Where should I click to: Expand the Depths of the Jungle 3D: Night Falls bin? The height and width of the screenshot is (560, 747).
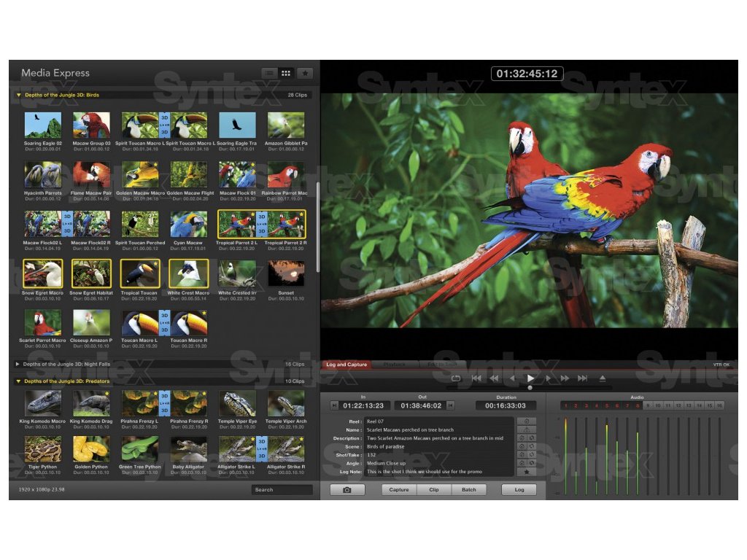(x=18, y=364)
